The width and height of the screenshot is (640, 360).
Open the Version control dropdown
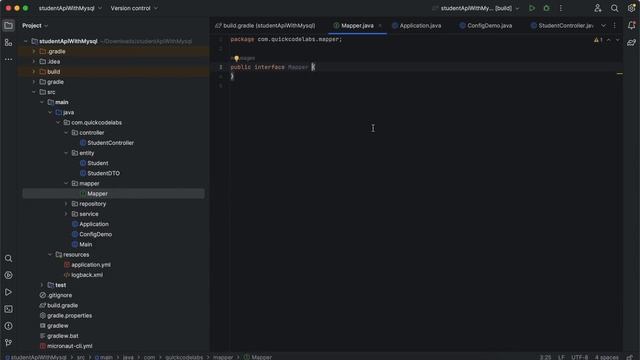click(x=134, y=8)
